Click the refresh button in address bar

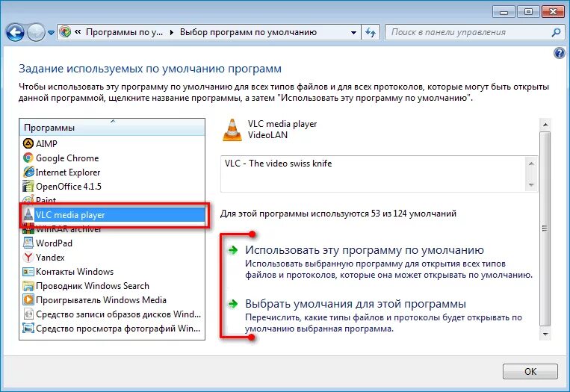371,32
